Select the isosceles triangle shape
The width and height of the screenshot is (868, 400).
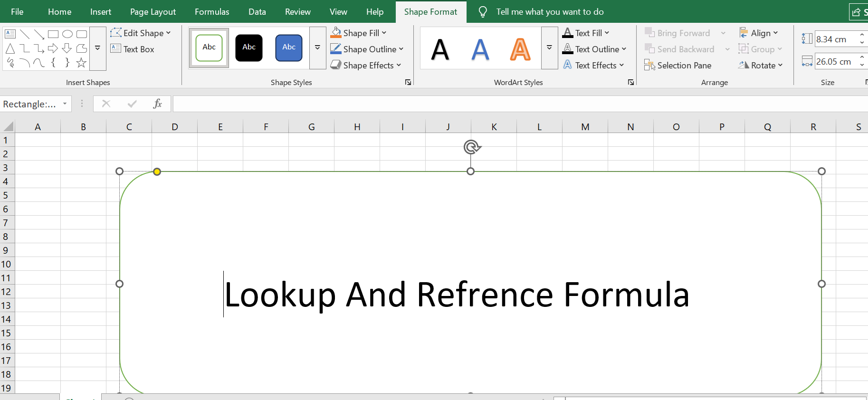(10, 48)
